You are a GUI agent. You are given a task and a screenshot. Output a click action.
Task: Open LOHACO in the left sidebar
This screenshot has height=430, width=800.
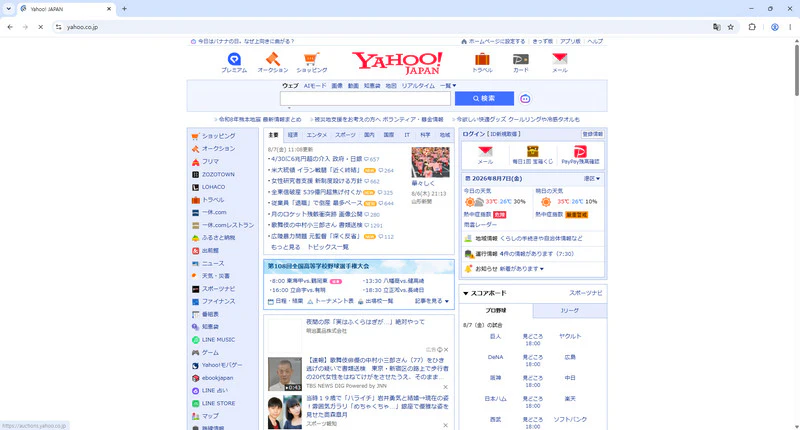(213, 187)
